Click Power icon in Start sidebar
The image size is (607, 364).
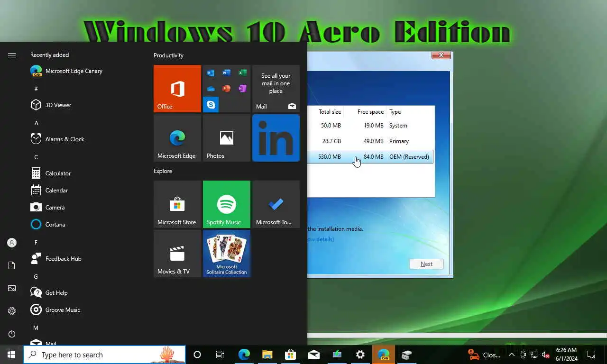tap(12, 334)
